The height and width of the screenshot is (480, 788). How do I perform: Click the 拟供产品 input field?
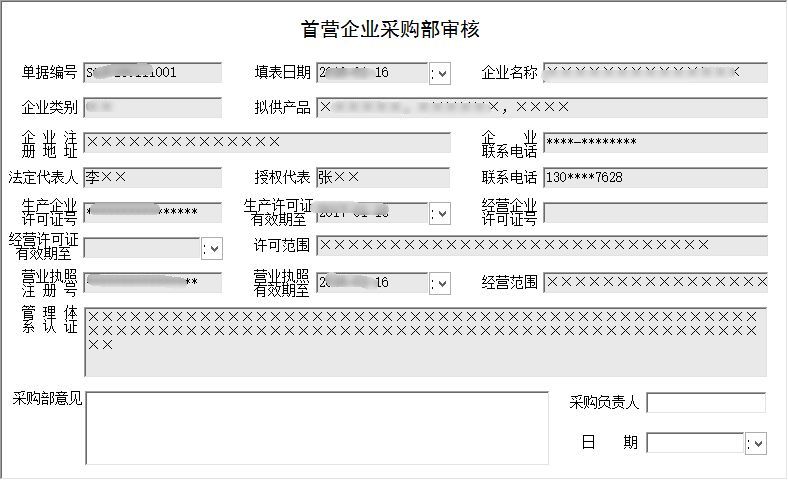[x=542, y=108]
